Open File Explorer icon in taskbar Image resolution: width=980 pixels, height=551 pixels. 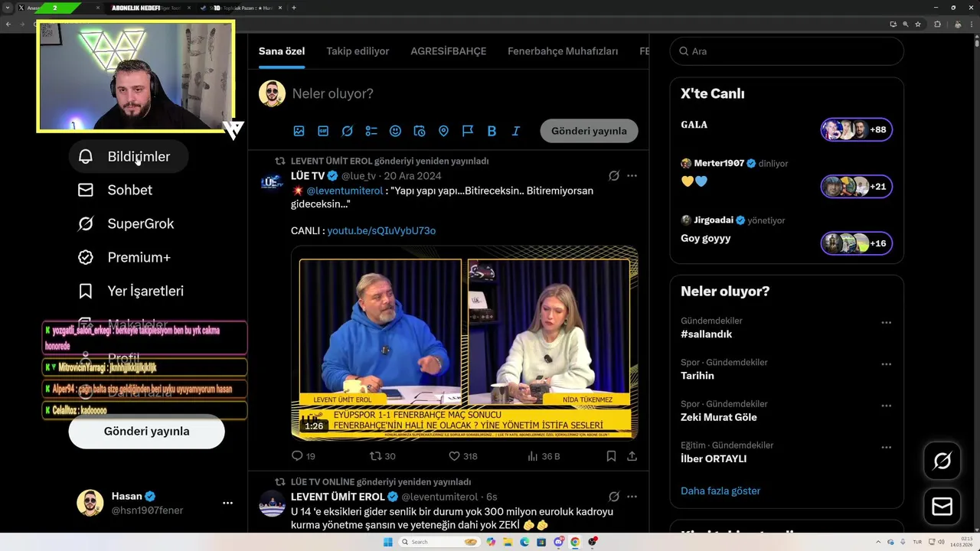(x=508, y=542)
